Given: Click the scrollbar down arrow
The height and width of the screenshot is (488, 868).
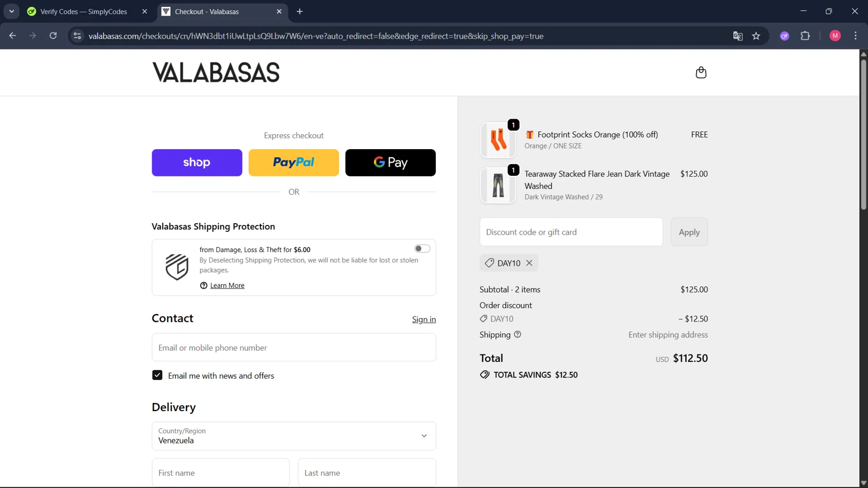Looking at the screenshot, I should (863, 483).
